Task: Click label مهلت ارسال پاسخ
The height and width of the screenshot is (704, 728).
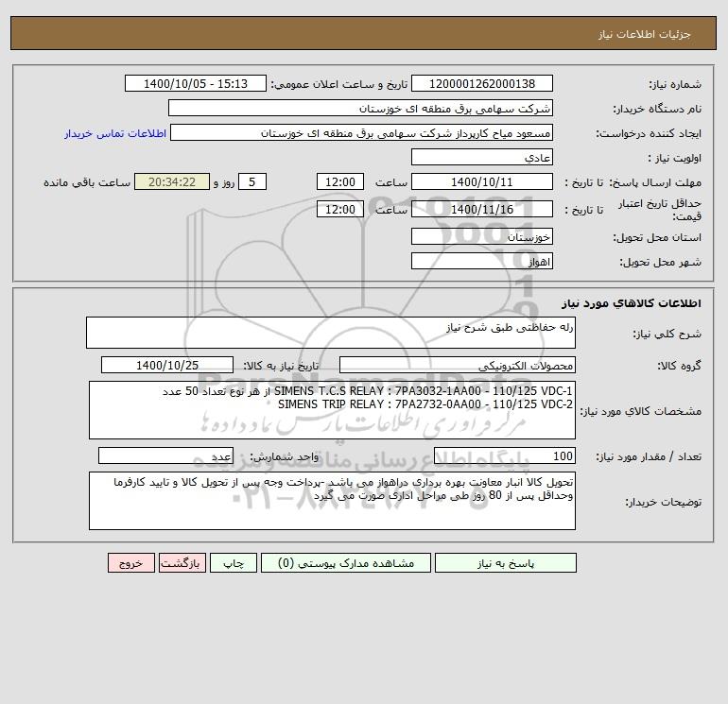Action: [x=655, y=182]
